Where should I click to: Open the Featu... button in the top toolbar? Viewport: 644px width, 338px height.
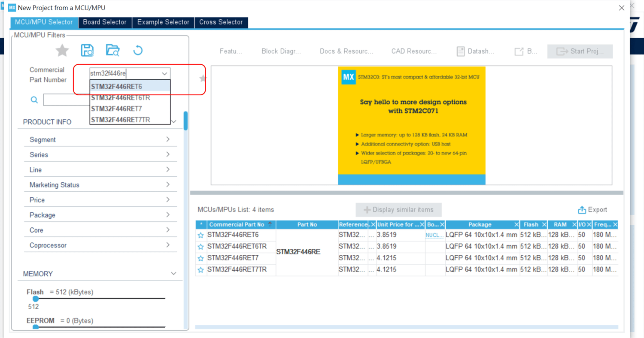[x=231, y=51]
